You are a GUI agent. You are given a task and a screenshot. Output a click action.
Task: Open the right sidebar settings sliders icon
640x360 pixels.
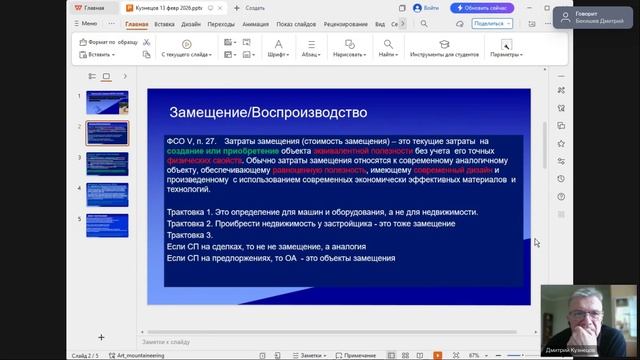click(561, 161)
